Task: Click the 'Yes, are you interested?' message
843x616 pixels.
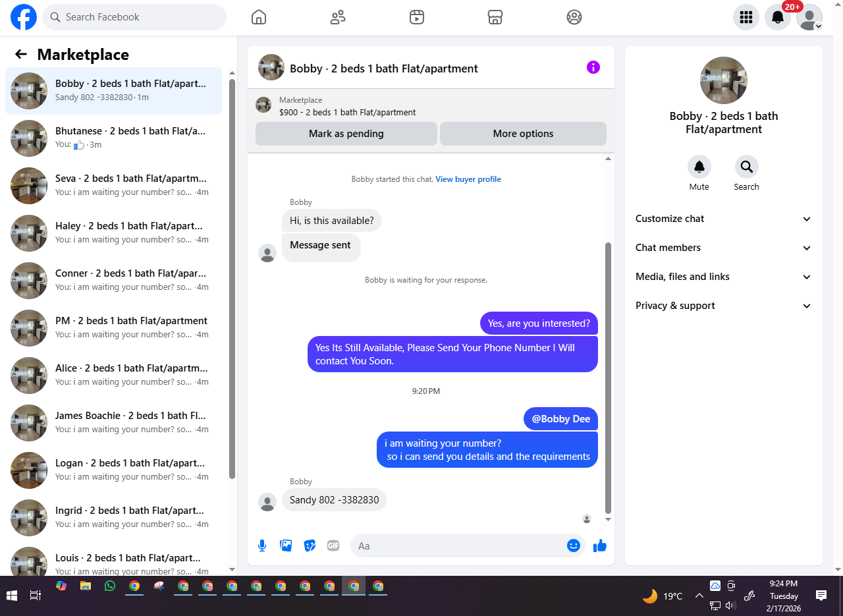Action: pyautogui.click(x=539, y=323)
